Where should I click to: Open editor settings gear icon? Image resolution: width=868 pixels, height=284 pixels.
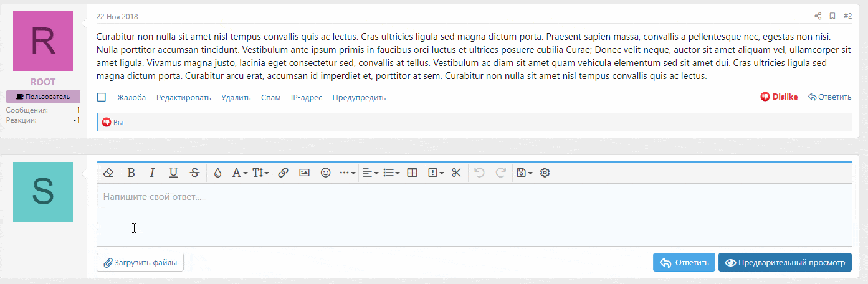tap(545, 173)
